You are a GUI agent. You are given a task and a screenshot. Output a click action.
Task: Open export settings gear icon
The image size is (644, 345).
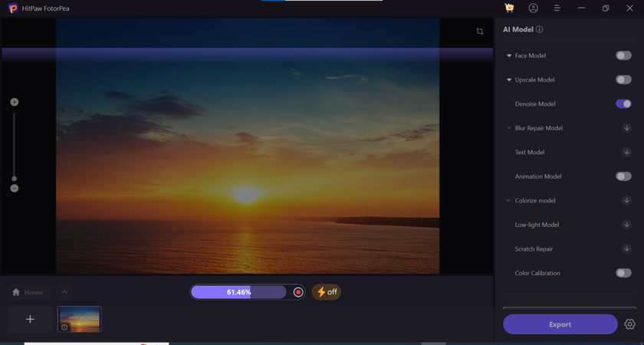coord(629,324)
